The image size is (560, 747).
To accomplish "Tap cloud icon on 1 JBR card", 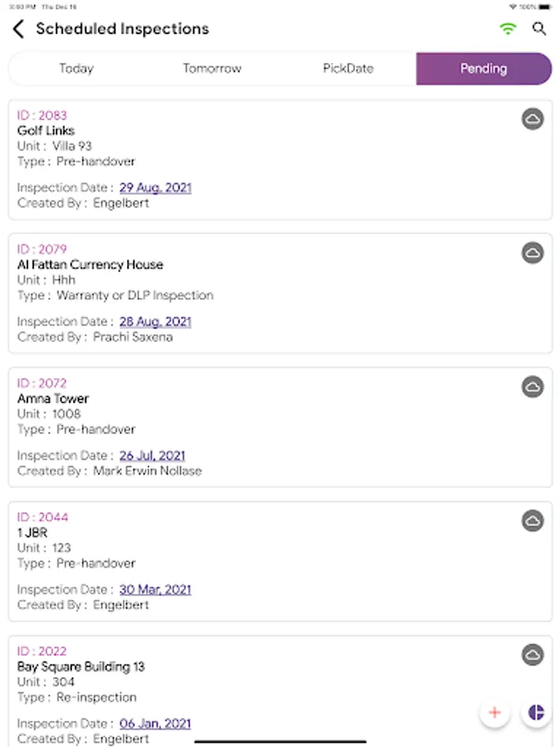I will point(533,521).
